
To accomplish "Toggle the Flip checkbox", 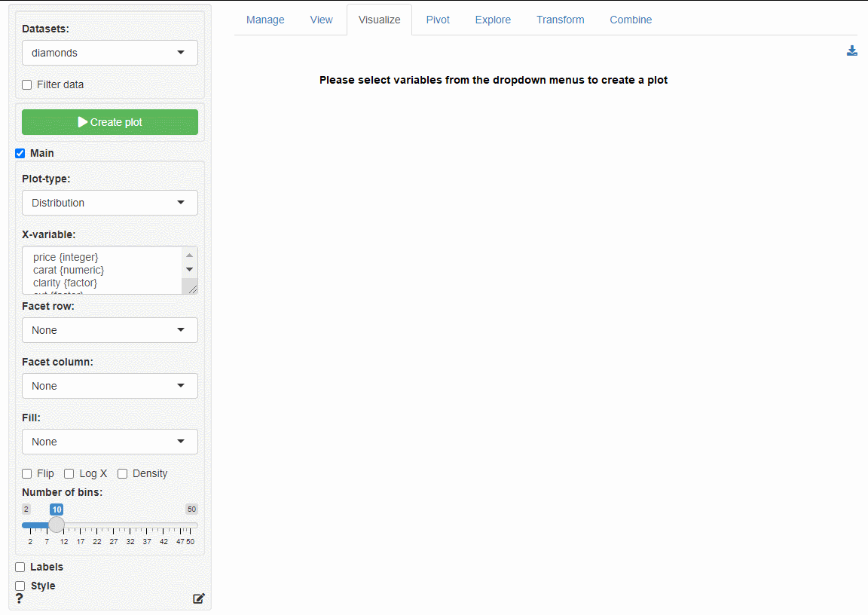I will click(27, 474).
